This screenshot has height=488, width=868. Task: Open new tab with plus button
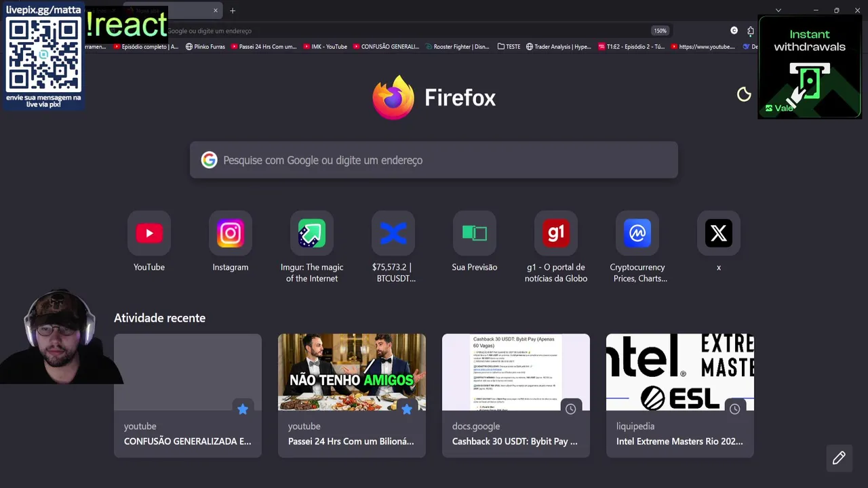click(x=233, y=10)
